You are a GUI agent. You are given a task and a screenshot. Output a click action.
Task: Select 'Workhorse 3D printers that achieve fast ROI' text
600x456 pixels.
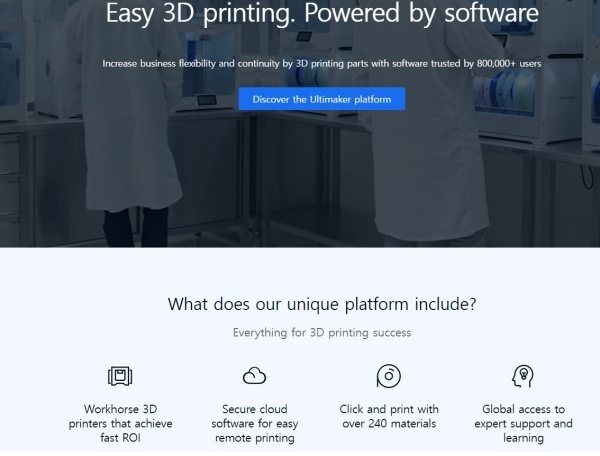(120, 423)
